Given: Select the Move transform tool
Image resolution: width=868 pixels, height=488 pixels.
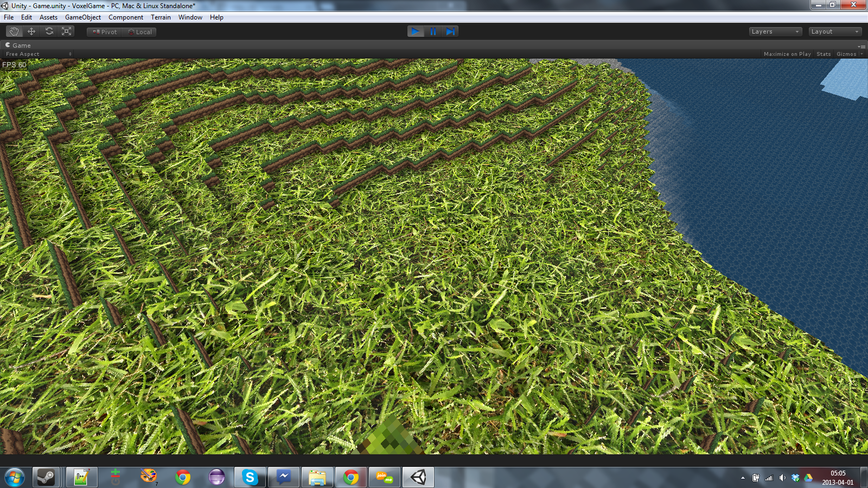Looking at the screenshot, I should pyautogui.click(x=31, y=31).
